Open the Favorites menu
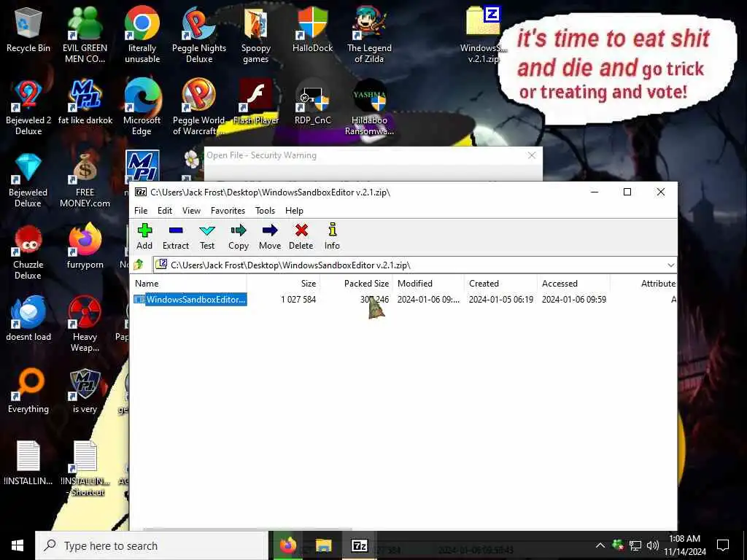747x560 pixels. [228, 211]
